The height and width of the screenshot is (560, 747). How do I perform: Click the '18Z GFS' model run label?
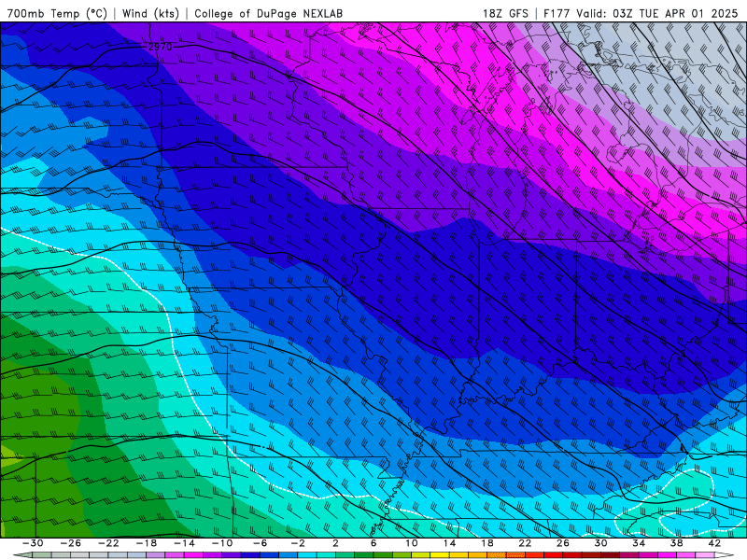pyautogui.click(x=505, y=13)
